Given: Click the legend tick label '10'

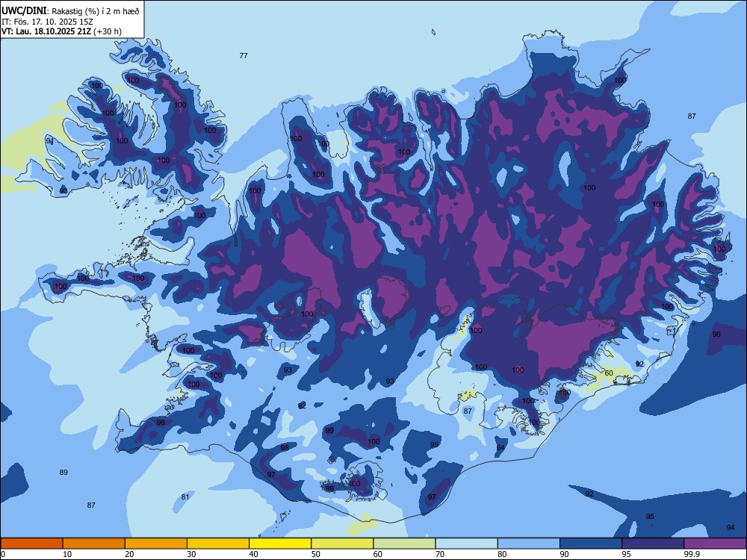Looking at the screenshot, I should point(67,554).
